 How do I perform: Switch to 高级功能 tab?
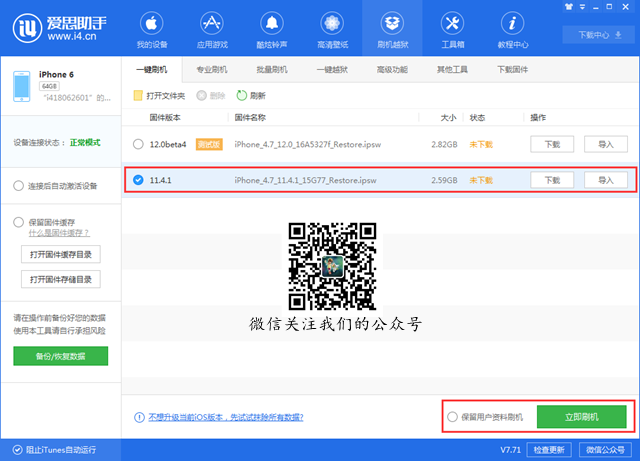[x=392, y=70]
